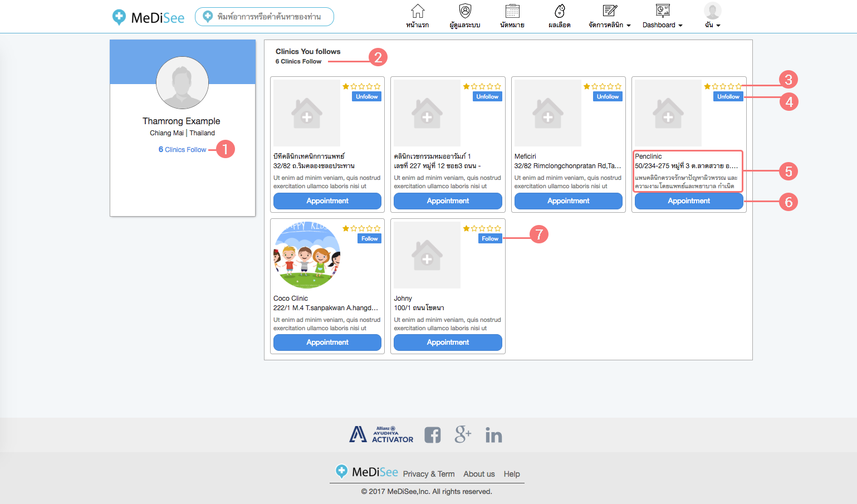This screenshot has width=857, height=504.
Task: Rate Coco Clinic with the star rating
Action: 361,228
